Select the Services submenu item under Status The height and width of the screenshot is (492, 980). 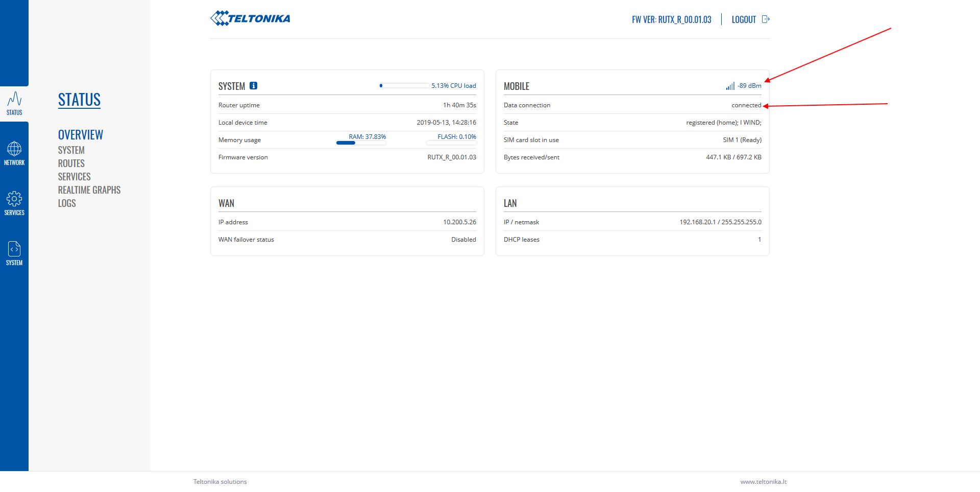[75, 177]
